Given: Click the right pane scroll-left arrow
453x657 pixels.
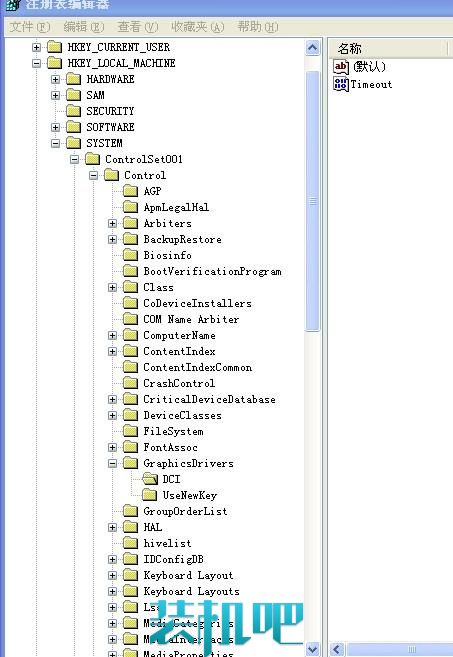Looking at the screenshot, I should pos(337,649).
